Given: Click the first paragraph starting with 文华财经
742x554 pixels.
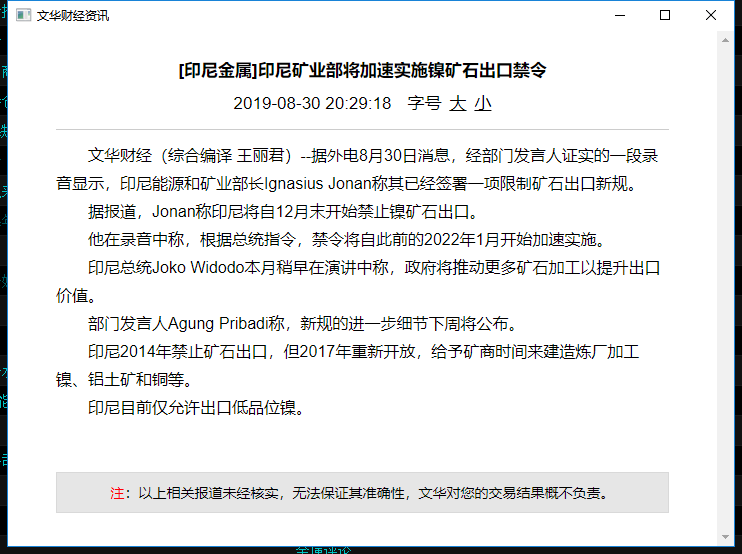Looking at the screenshot, I should [x=362, y=156].
